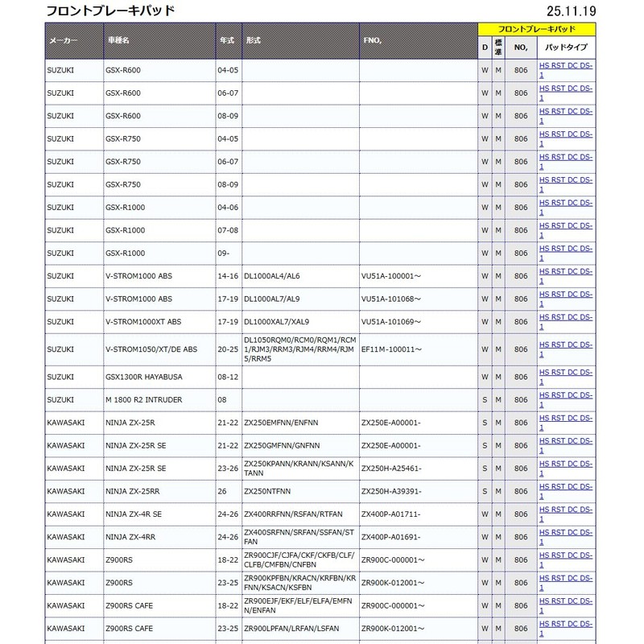The image size is (644, 644).
Task: Open pad type link for GSX1300R HAYABUSA
Action: point(566,377)
